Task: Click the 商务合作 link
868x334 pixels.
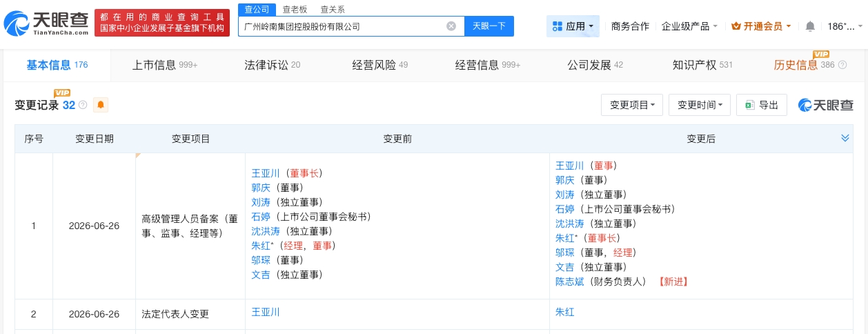Action: [x=630, y=26]
